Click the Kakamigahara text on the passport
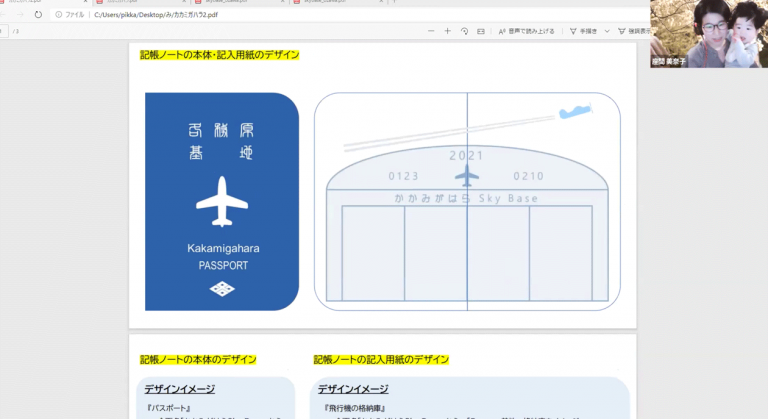 223,248
